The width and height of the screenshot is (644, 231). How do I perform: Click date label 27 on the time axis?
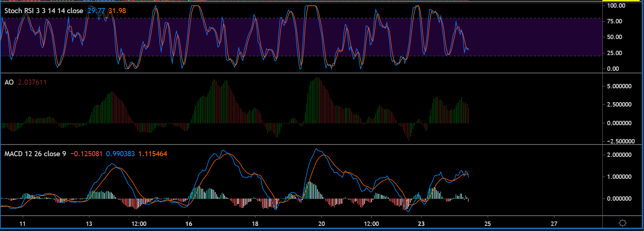(x=554, y=224)
